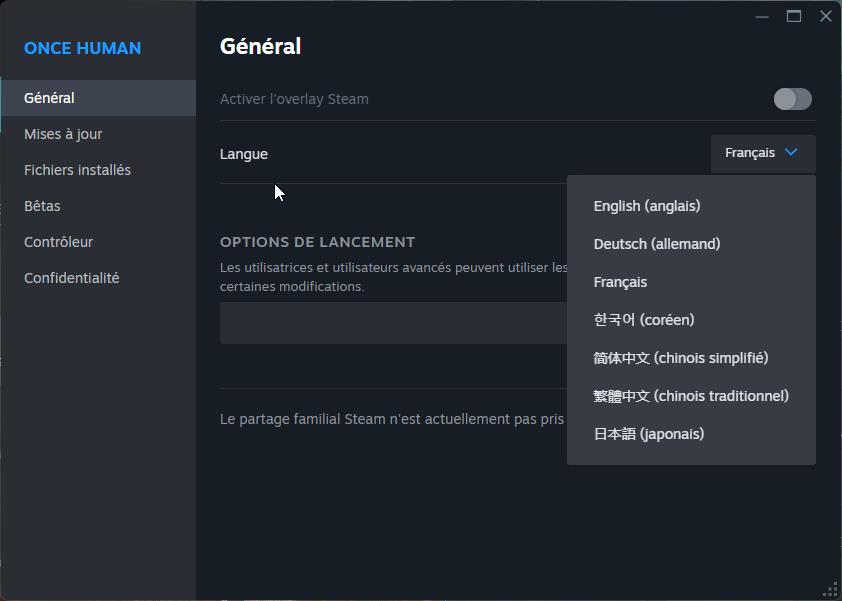
Task: Choose chinois traditionnel language option
Action: click(690, 396)
